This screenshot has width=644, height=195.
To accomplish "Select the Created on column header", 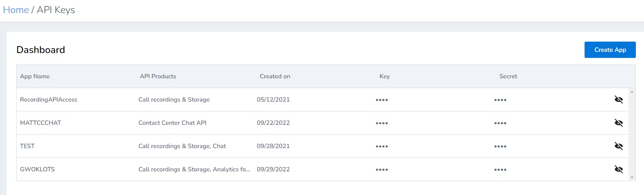I will click(x=275, y=76).
